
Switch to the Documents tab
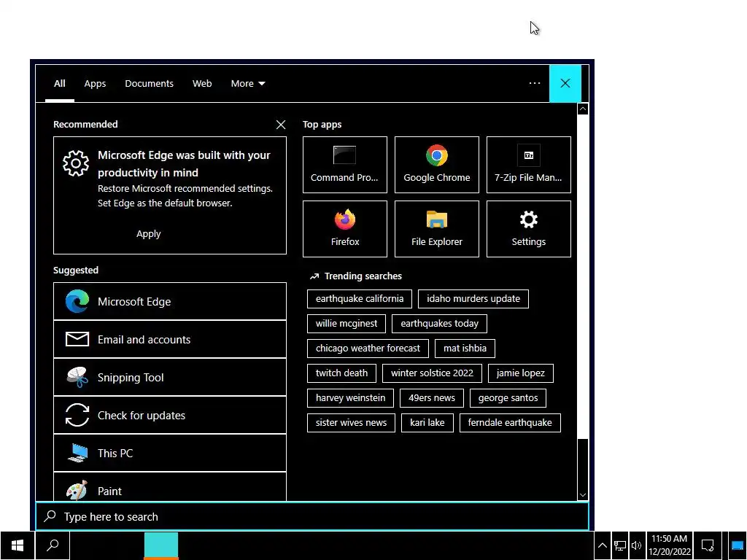point(149,84)
